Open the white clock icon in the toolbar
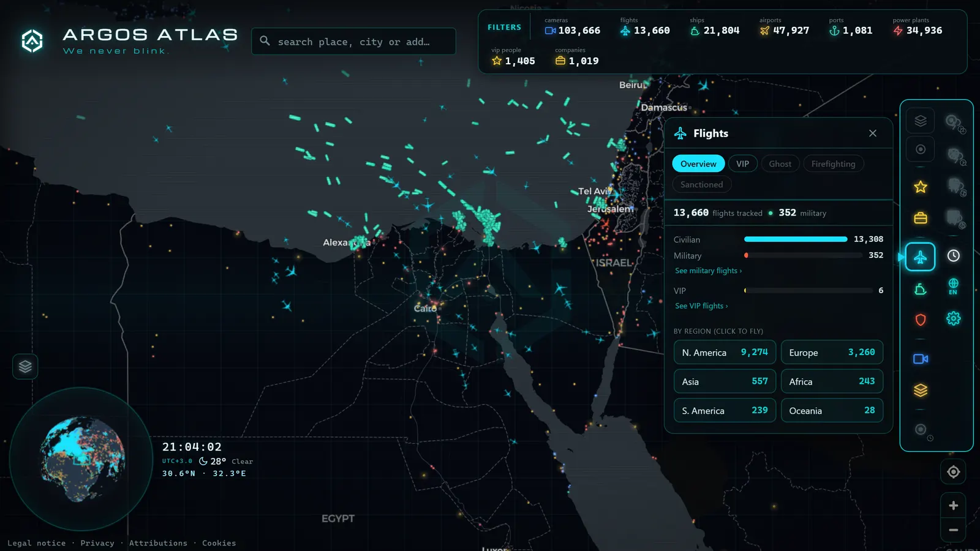The image size is (980, 551). pos(953,256)
